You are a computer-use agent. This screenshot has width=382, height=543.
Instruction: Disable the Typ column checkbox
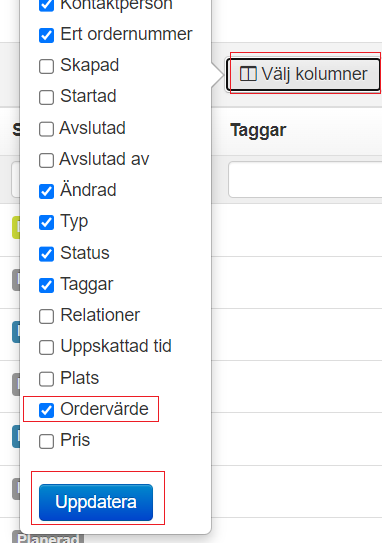(x=46, y=223)
